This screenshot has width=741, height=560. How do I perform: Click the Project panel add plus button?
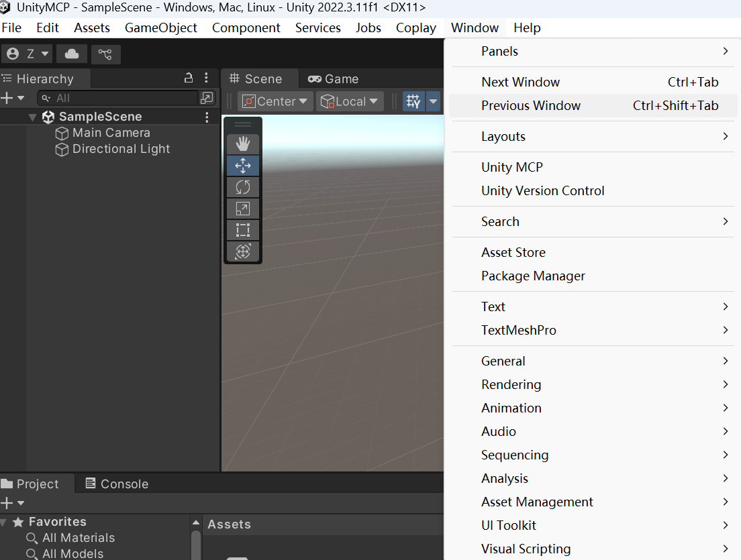(7, 504)
